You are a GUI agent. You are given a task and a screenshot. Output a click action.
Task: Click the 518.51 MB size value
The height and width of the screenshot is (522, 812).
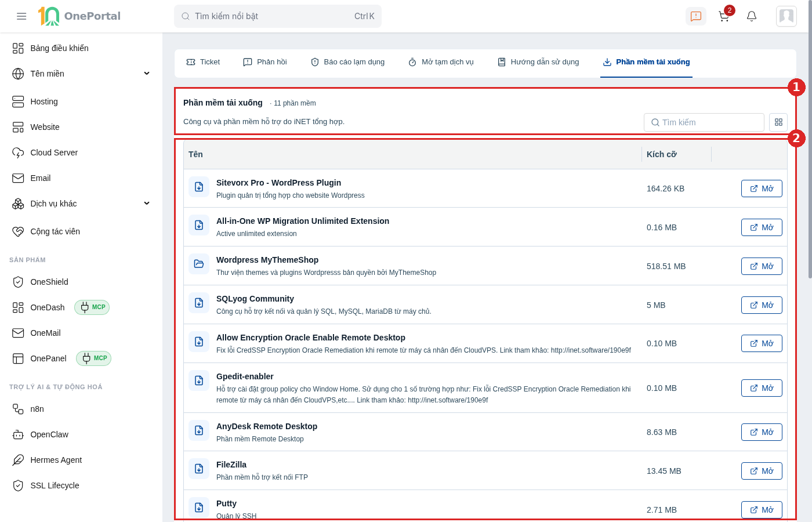point(666,266)
